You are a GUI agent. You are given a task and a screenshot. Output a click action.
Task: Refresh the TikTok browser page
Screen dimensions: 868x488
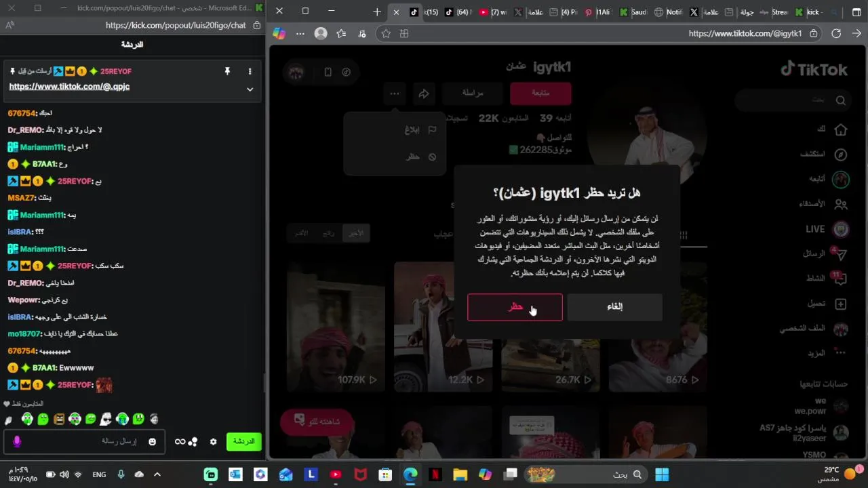click(x=836, y=33)
